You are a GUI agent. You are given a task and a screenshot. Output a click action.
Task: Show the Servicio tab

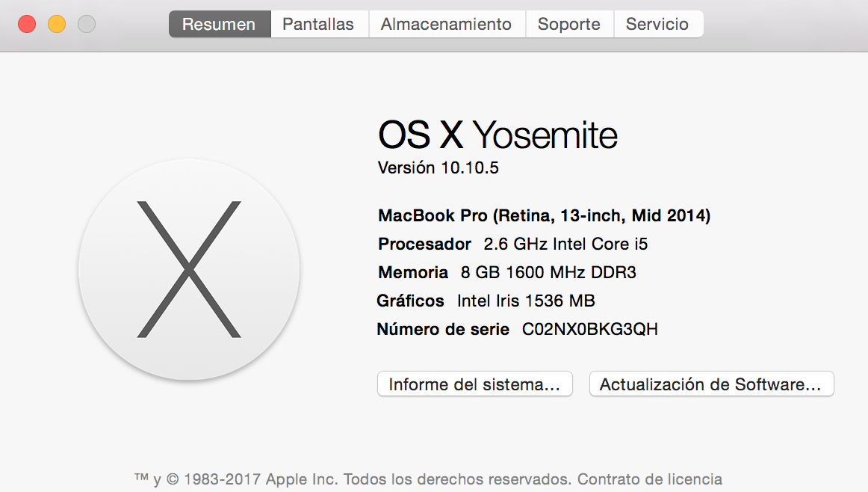(x=658, y=25)
